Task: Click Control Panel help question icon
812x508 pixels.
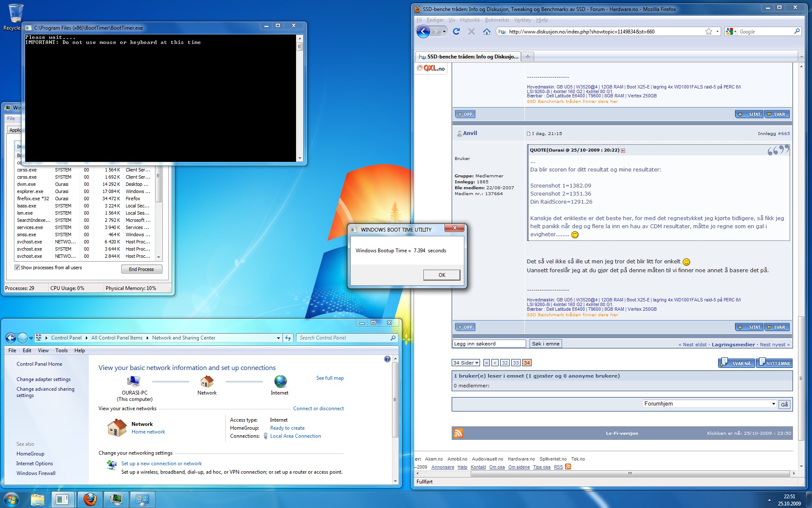Action: coord(387,359)
